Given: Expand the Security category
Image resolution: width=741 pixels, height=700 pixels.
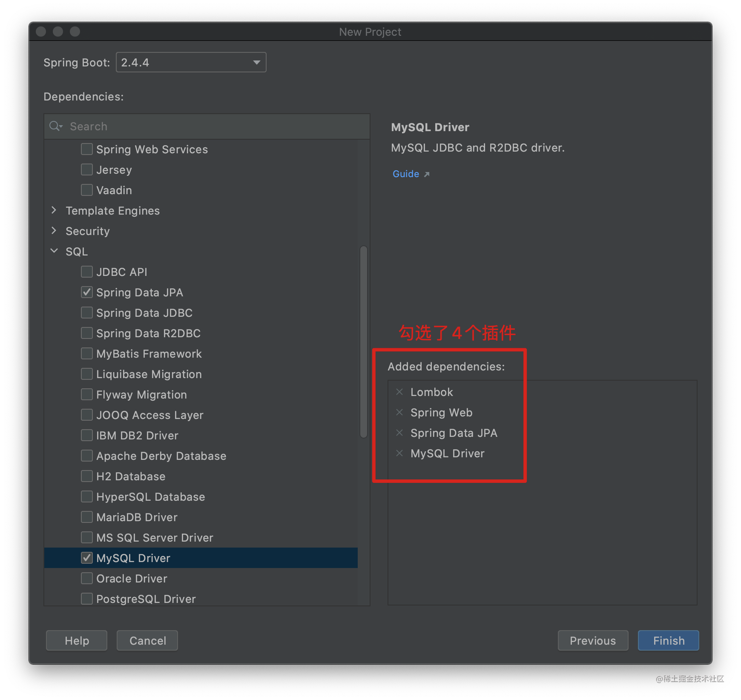Looking at the screenshot, I should point(54,230).
